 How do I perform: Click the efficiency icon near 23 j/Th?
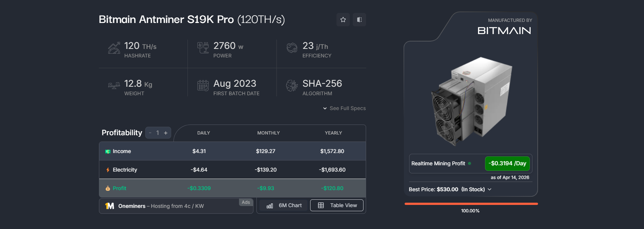292,48
